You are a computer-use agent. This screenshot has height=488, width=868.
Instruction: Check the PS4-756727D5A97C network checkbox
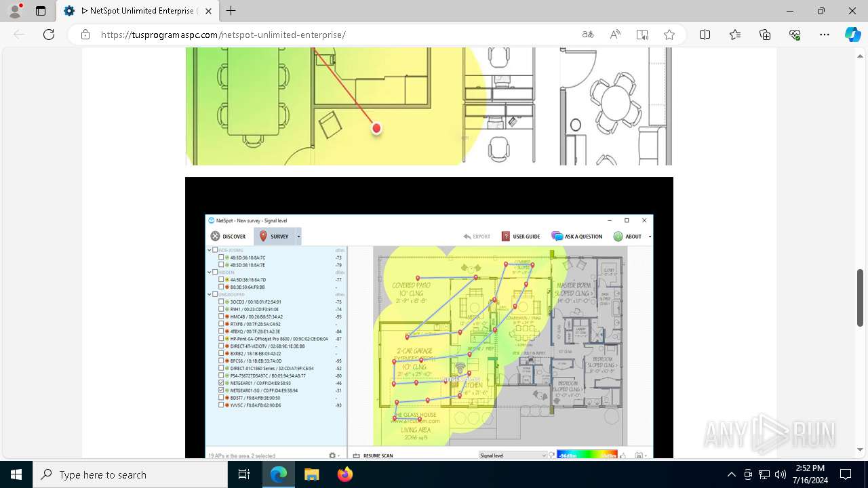click(x=222, y=375)
